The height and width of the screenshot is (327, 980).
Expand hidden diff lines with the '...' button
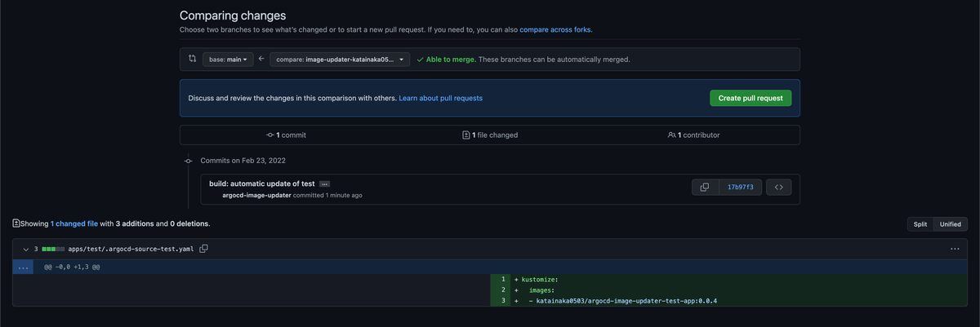(23, 267)
